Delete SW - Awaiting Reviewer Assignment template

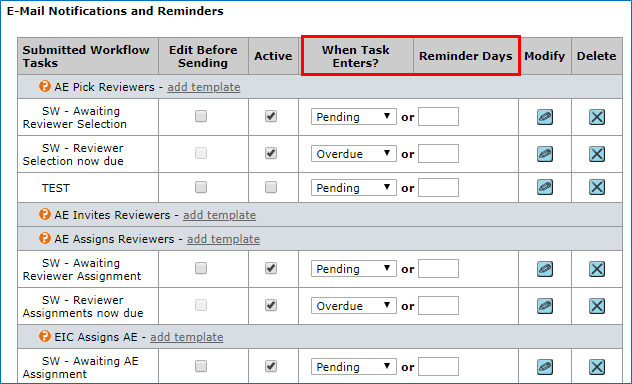click(x=597, y=269)
